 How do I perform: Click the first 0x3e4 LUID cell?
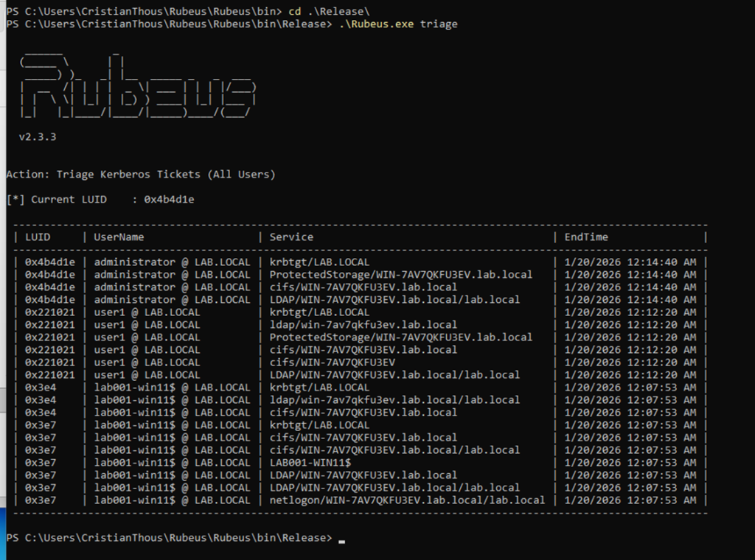(x=41, y=388)
